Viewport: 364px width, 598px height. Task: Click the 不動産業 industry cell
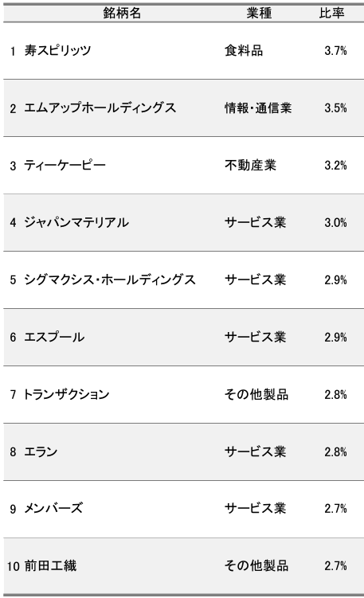[250, 165]
